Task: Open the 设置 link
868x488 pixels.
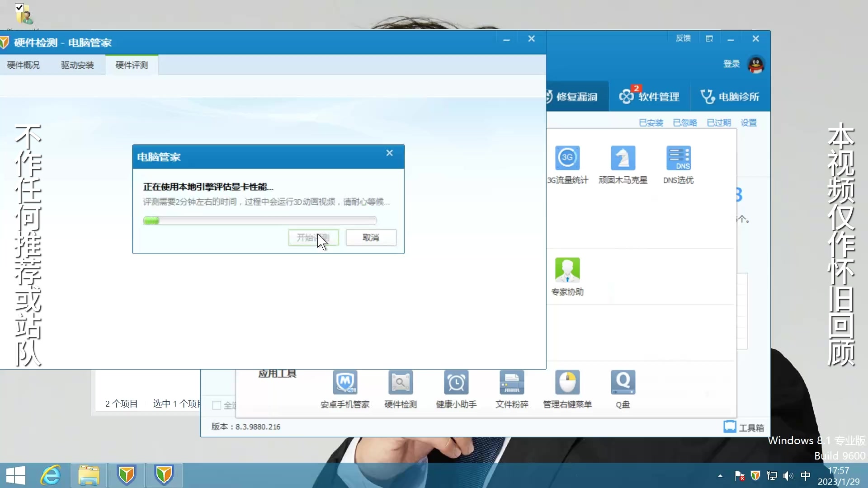Action: pos(749,123)
